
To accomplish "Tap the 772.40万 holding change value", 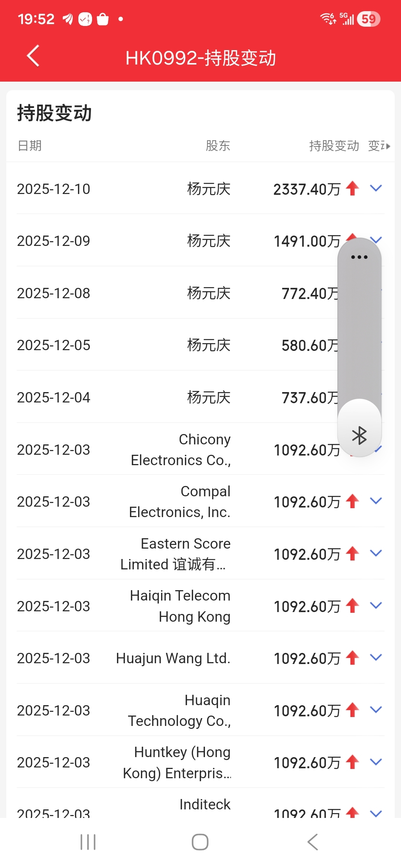I will 310,293.
